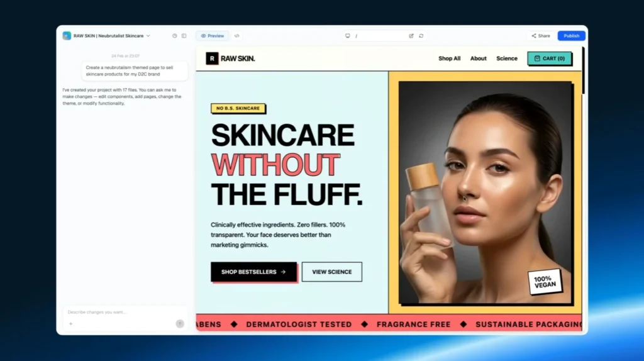Image resolution: width=644 pixels, height=361 pixels.
Task: Click the SHOP BESTSELLERS button
Action: pyautogui.click(x=254, y=272)
